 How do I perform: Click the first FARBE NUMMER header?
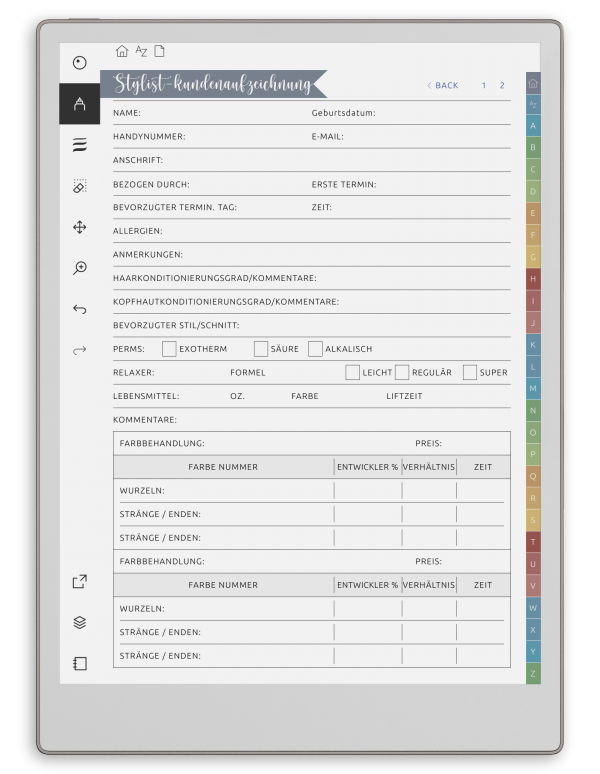click(223, 467)
